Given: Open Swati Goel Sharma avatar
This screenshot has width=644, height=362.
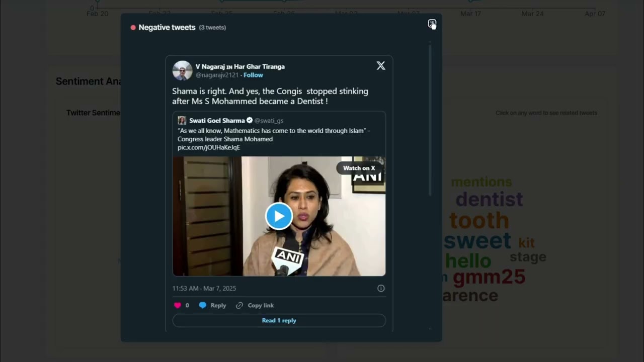Looking at the screenshot, I should [x=182, y=121].
